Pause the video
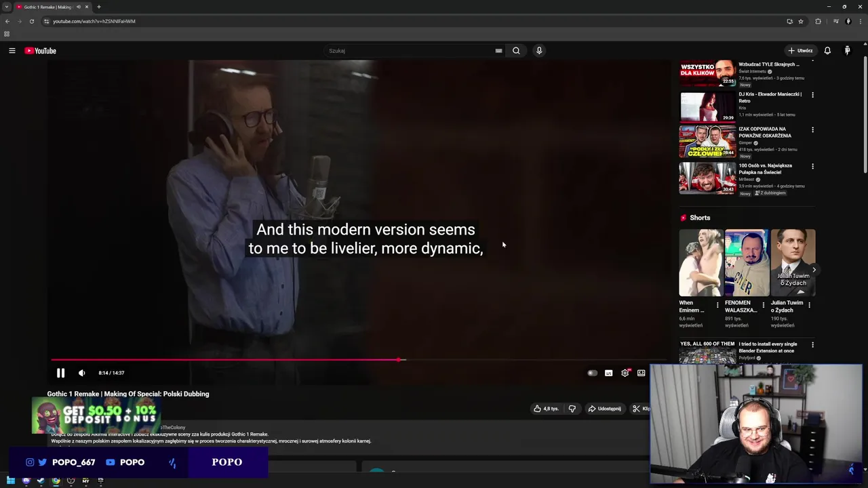Viewport: 868px width, 488px height. (x=60, y=373)
